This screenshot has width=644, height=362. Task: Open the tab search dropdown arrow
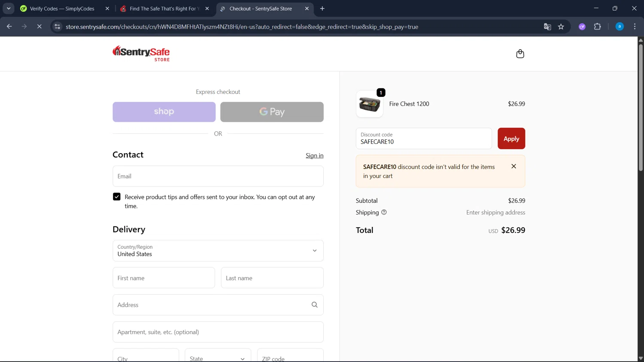click(x=9, y=9)
